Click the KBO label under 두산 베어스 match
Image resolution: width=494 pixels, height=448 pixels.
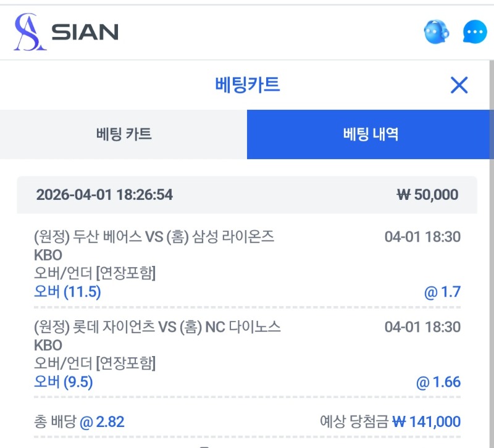(x=48, y=255)
